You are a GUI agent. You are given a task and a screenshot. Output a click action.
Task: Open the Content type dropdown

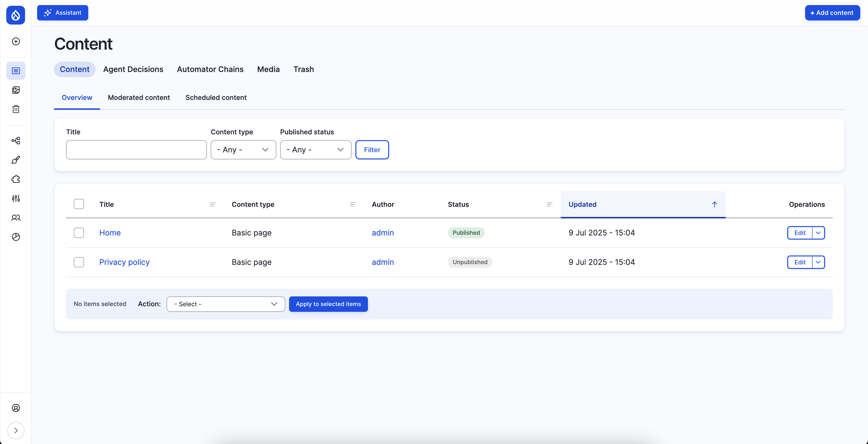coord(243,150)
